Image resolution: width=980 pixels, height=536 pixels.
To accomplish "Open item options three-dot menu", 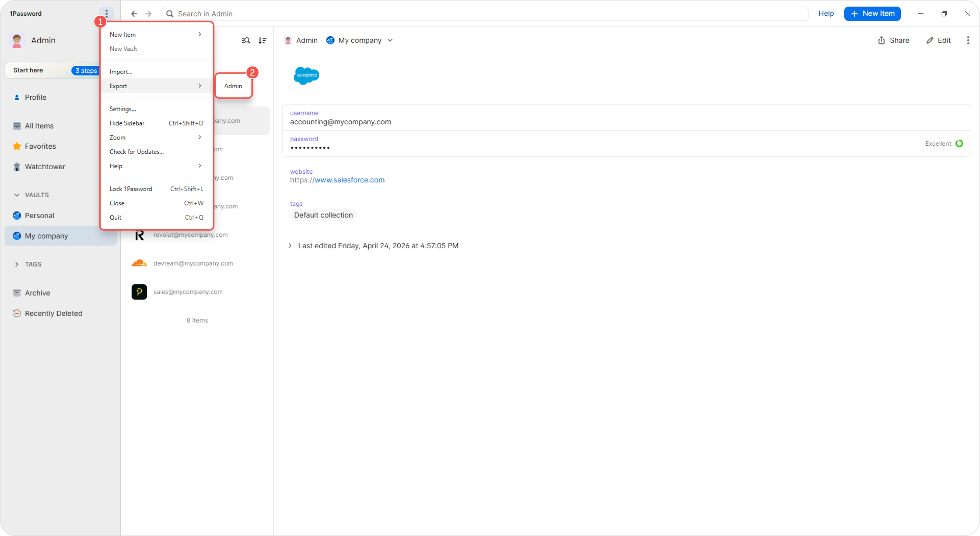I will pos(968,40).
